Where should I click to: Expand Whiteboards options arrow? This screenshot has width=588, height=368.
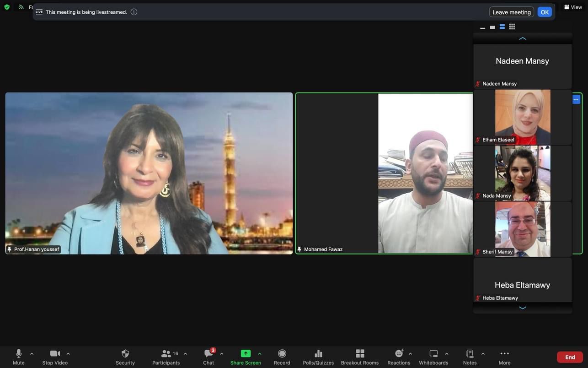coord(447,354)
